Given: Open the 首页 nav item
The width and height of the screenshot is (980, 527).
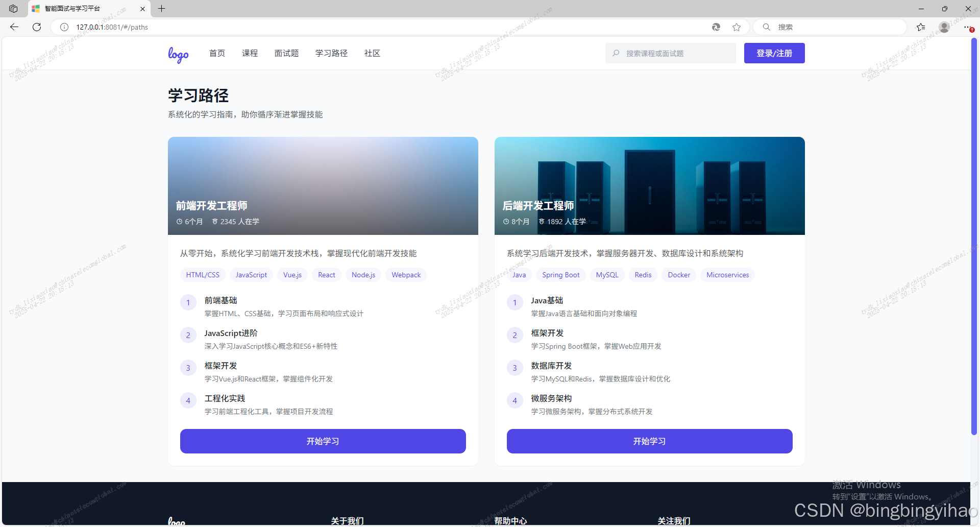Looking at the screenshot, I should (x=217, y=53).
